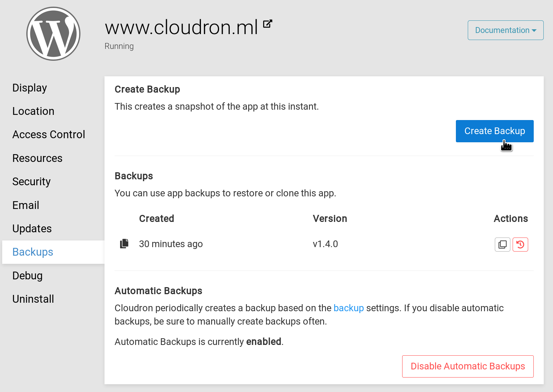Go to the Location section

[33, 111]
